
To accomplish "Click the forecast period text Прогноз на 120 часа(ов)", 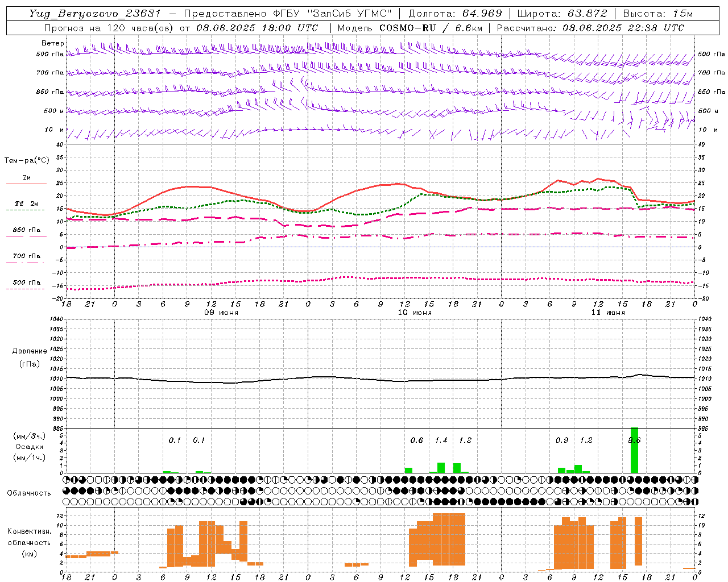I will pos(109,28).
